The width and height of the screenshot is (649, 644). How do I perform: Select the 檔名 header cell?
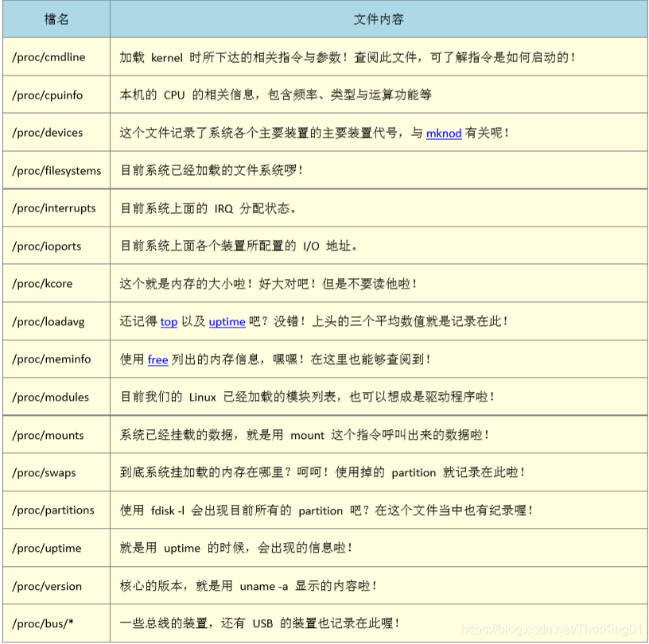coord(56,19)
